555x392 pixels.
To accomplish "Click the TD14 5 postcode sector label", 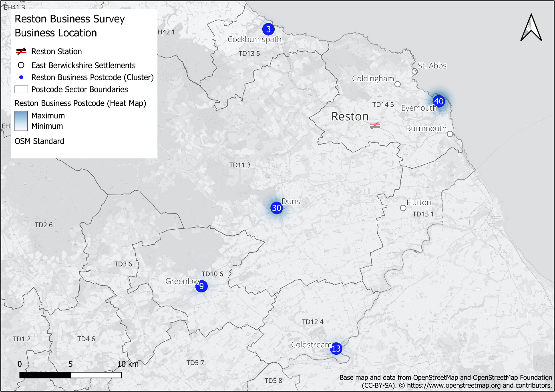I will (383, 105).
